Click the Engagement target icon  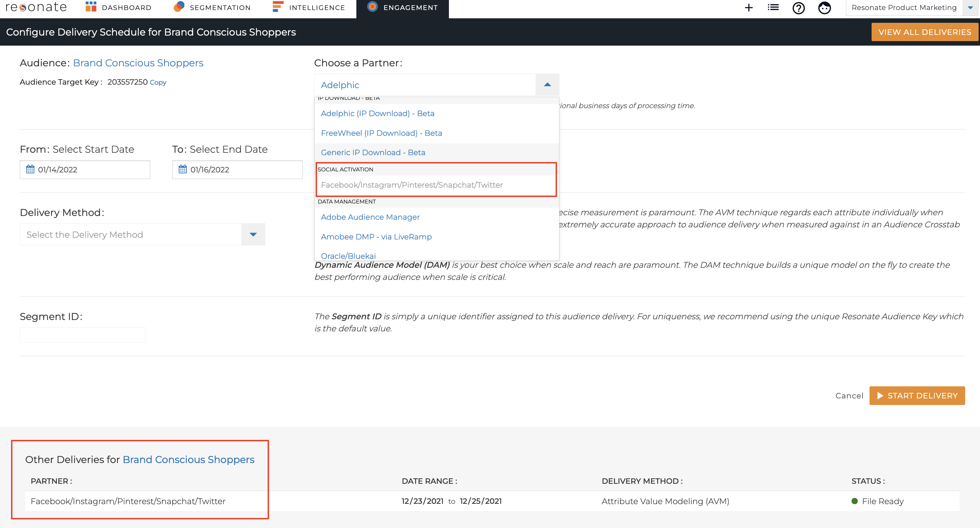(x=373, y=7)
